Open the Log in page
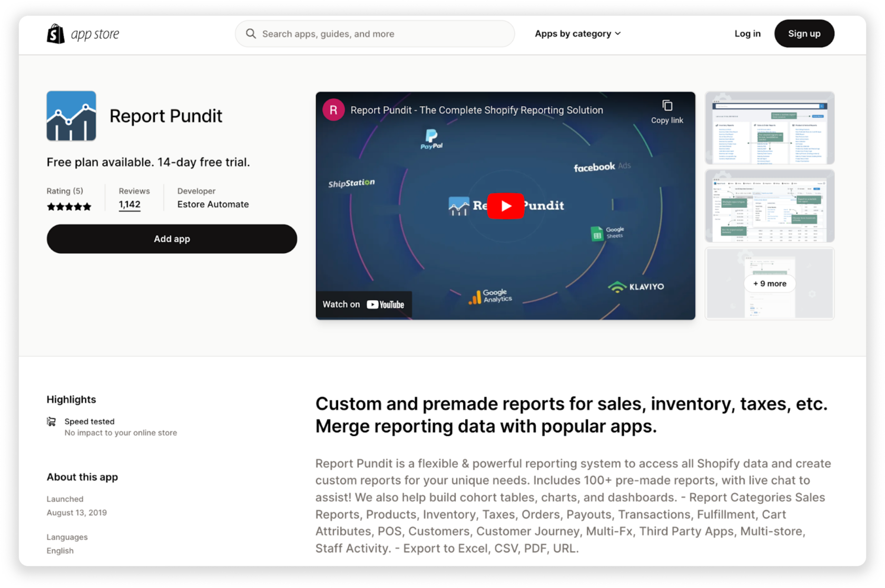 (747, 33)
